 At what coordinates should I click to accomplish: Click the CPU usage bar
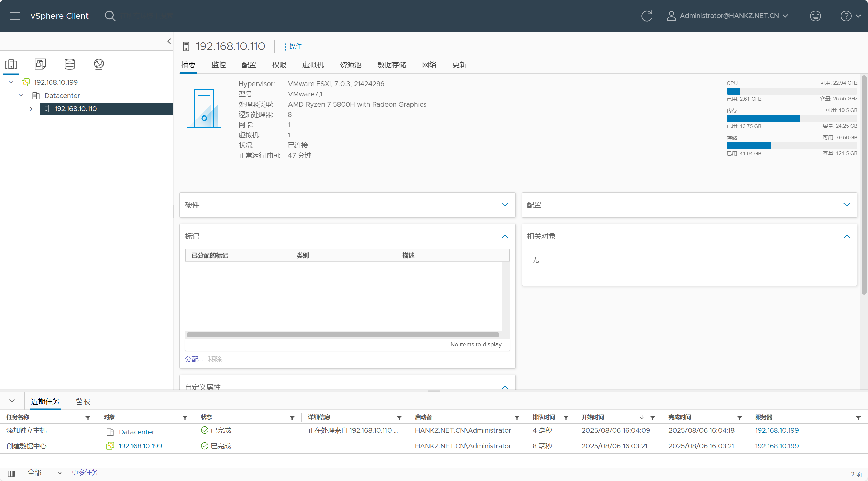(x=792, y=91)
